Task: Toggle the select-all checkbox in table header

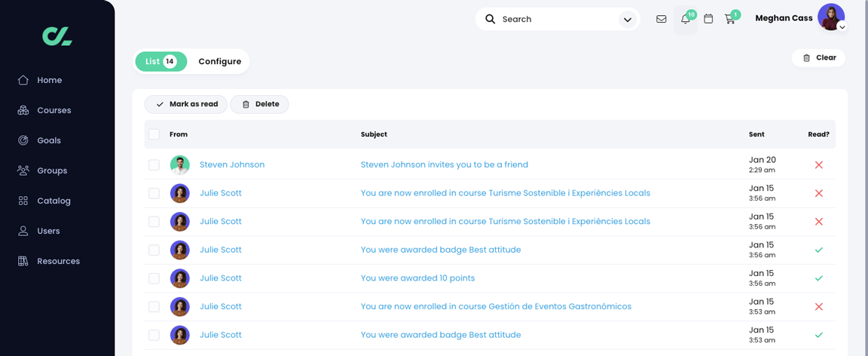Action: [x=154, y=134]
